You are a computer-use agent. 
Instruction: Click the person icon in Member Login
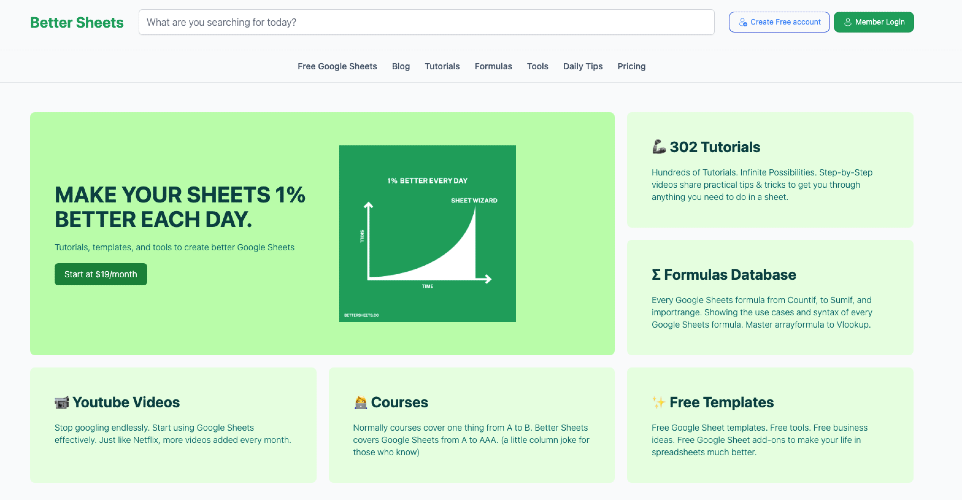coord(848,22)
